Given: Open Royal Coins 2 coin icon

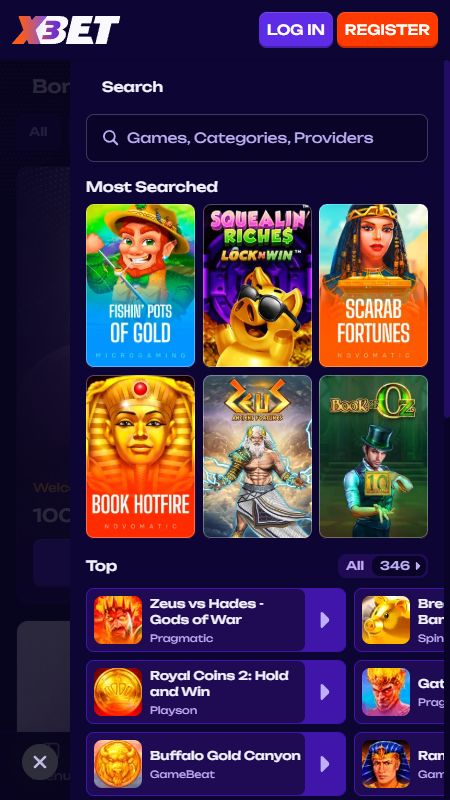Looking at the screenshot, I should (118, 692).
